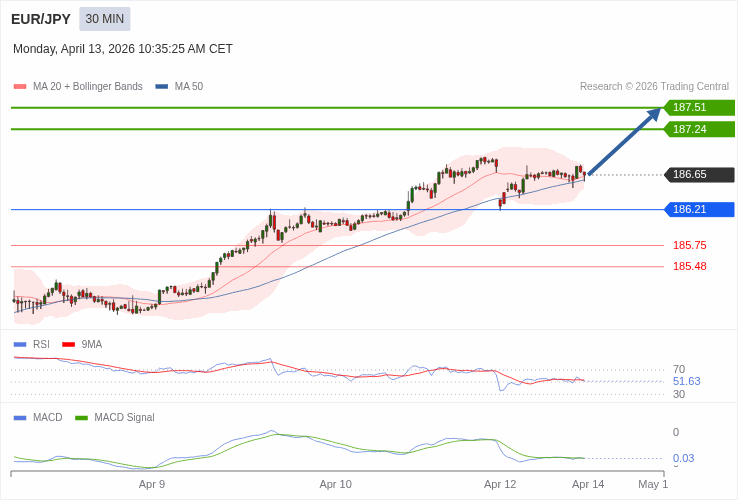Click the 51.63 RSI value label
The width and height of the screenshot is (738, 500).
[x=686, y=381]
